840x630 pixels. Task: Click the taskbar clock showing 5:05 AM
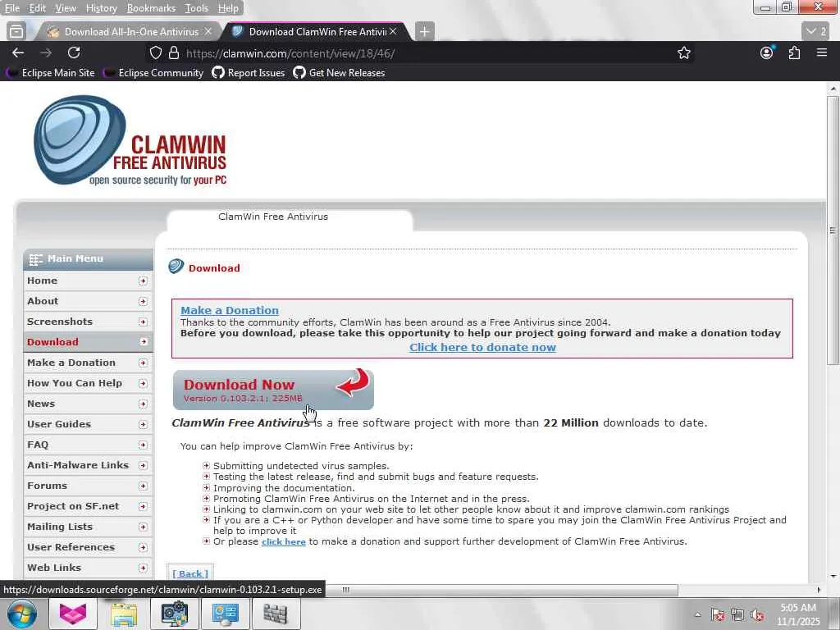point(798,614)
